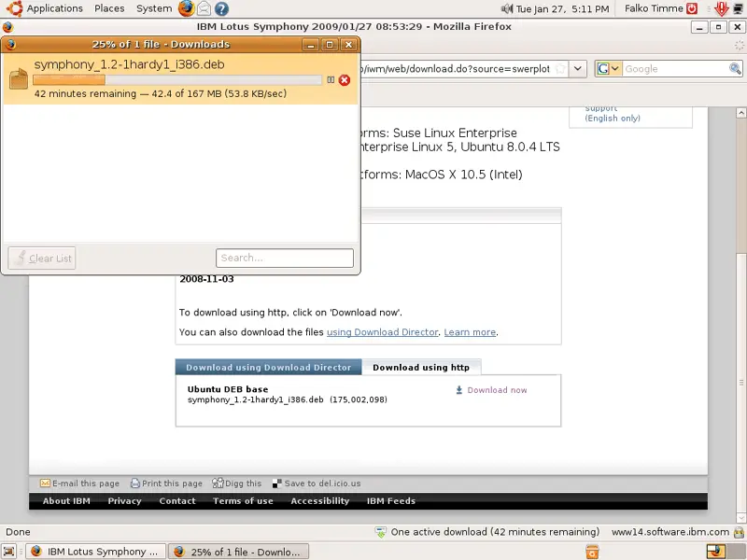Click the download progress bar

coord(177,80)
